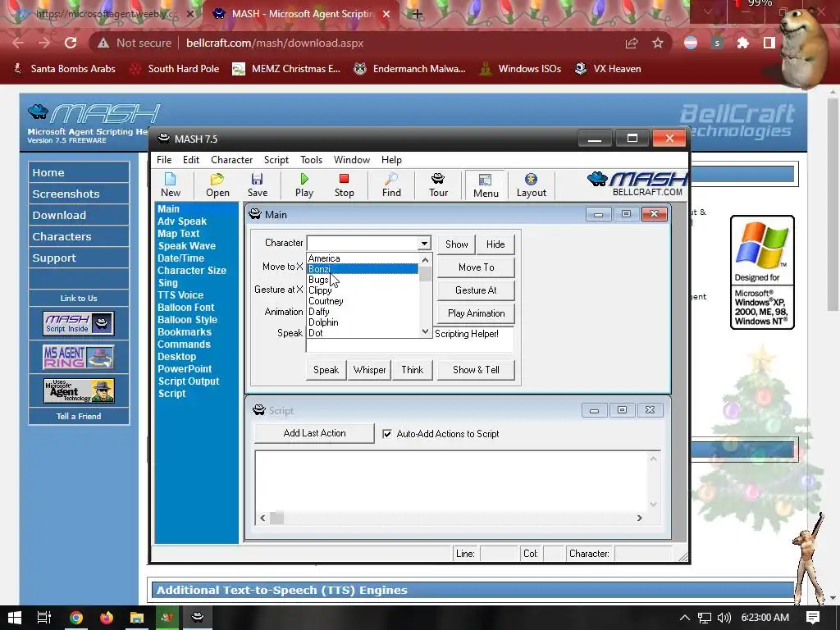Save the script with the Save icon
The width and height of the screenshot is (840, 630).
257,185
